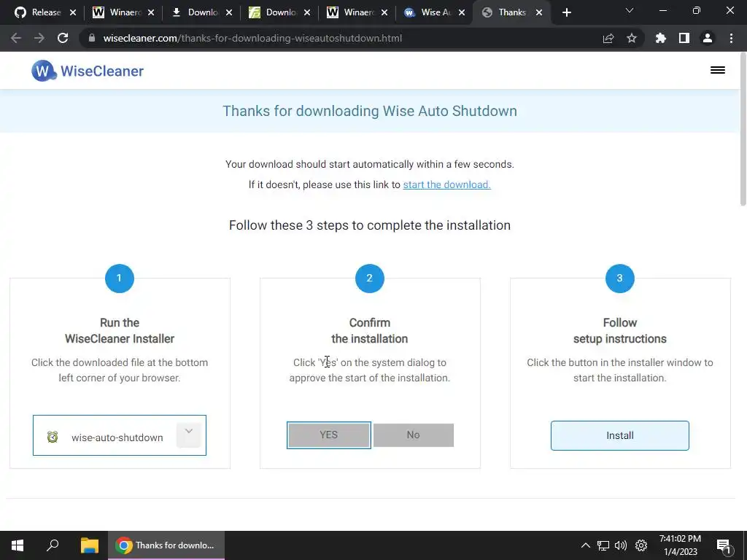
Task: Click the 'start the download' link
Action: (447, 184)
